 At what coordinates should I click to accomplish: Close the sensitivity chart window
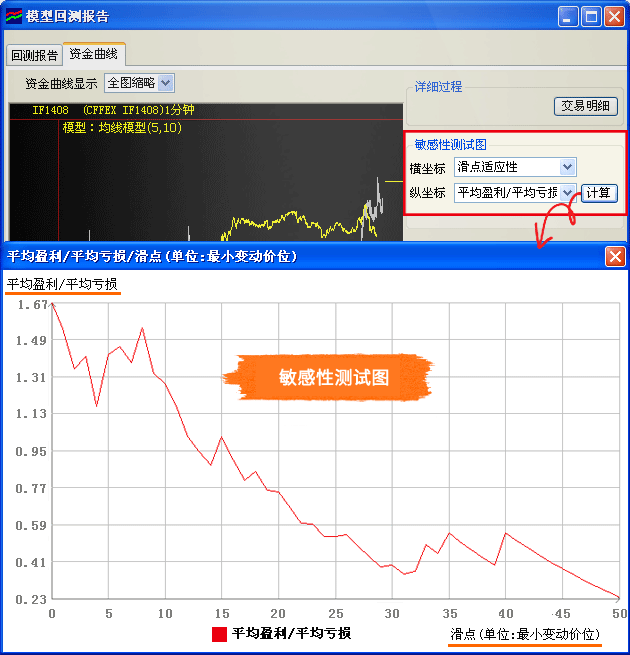pyautogui.click(x=615, y=256)
